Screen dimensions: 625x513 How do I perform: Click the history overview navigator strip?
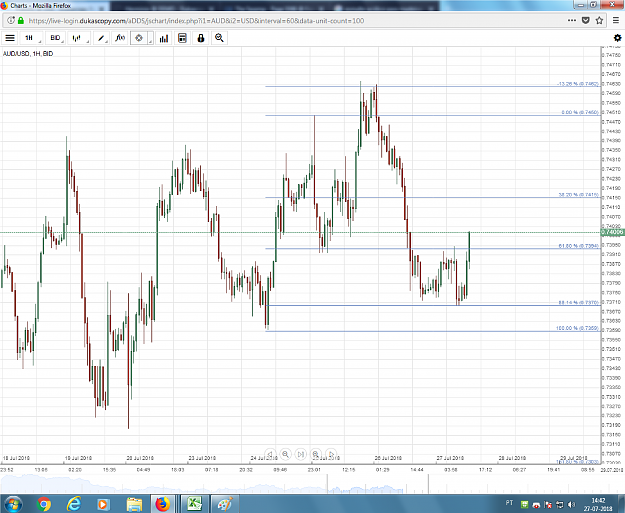coord(301,484)
